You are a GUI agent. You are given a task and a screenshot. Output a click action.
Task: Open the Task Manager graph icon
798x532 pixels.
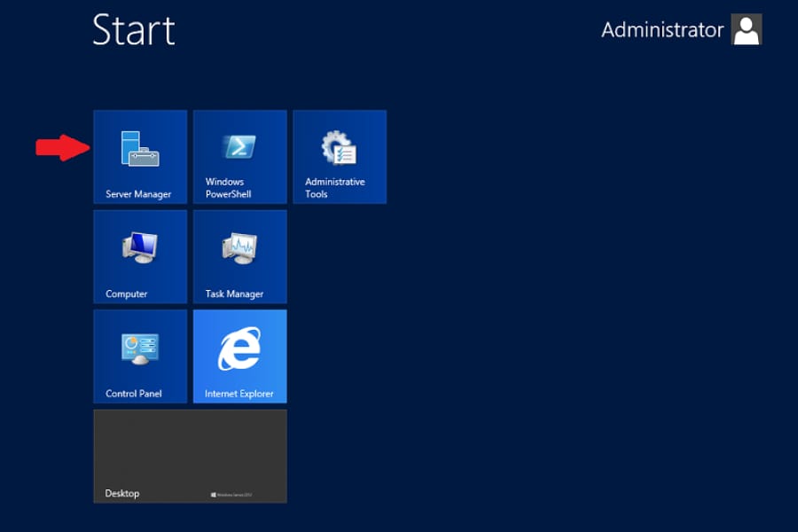239,247
